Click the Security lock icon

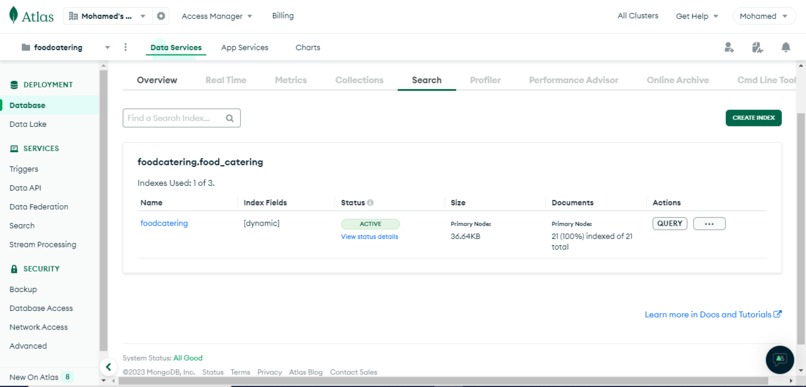[14, 269]
